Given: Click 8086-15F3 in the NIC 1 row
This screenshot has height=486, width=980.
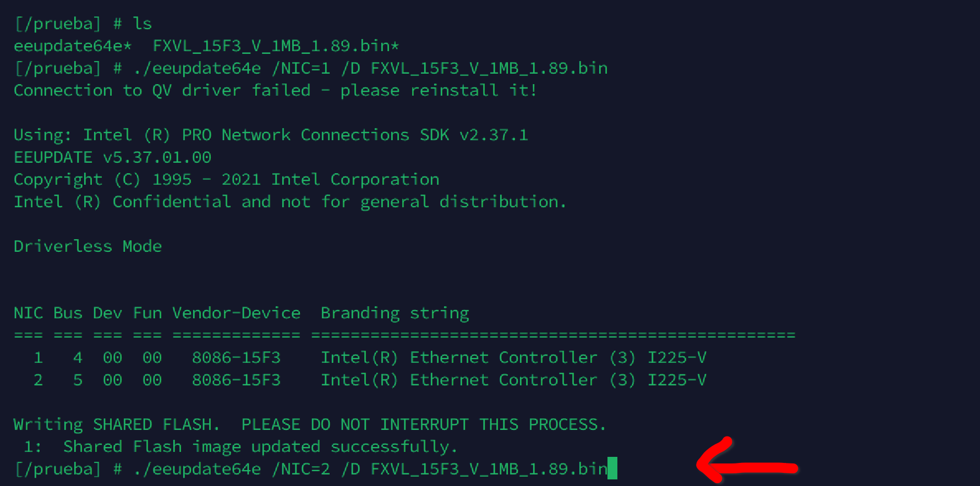Looking at the screenshot, I should tap(236, 358).
